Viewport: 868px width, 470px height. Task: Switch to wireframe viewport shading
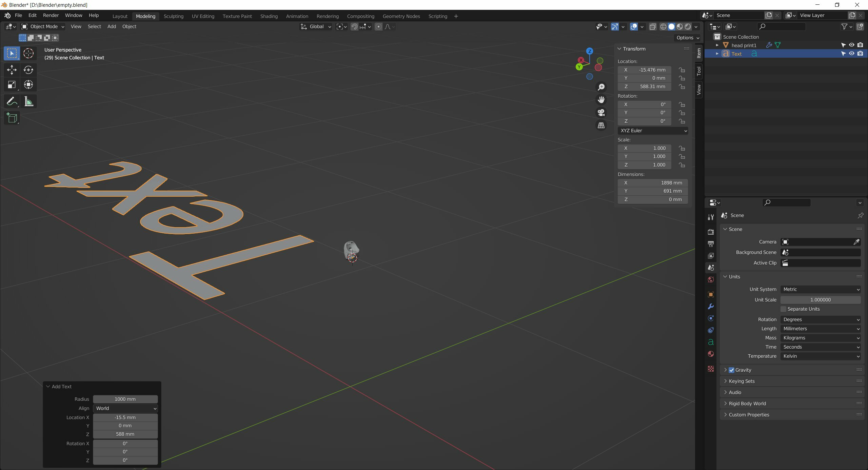pos(663,26)
